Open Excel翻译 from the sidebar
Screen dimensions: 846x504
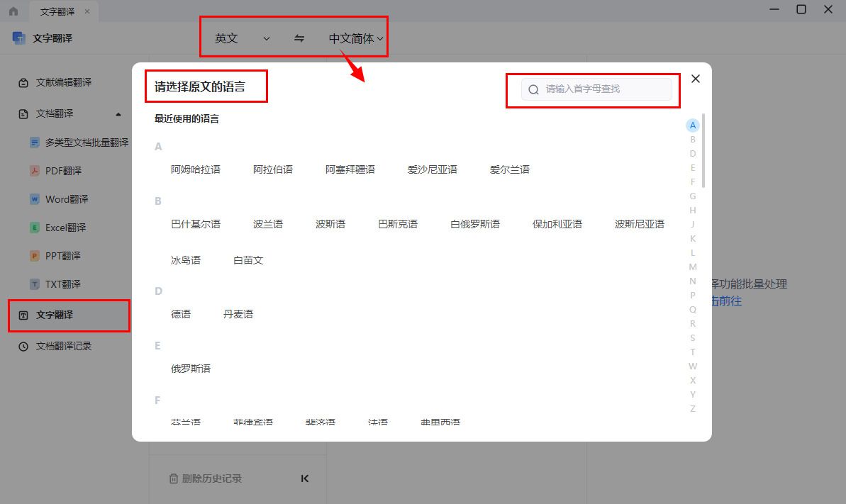tap(65, 227)
